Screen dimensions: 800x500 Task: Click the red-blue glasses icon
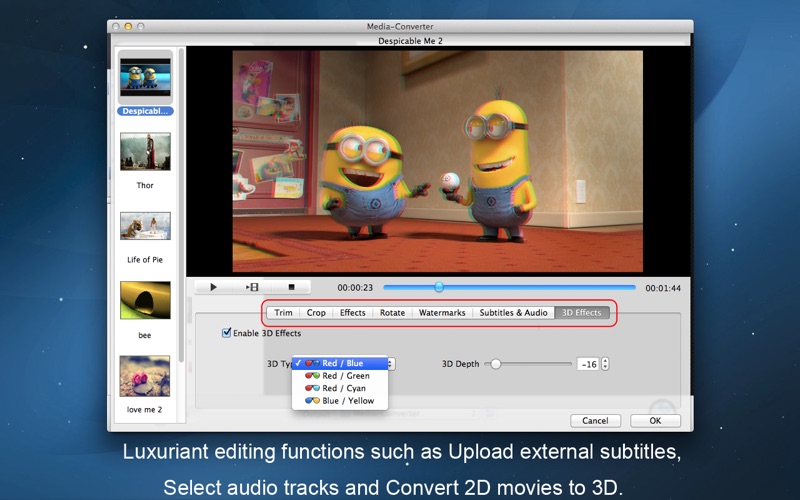[312, 363]
